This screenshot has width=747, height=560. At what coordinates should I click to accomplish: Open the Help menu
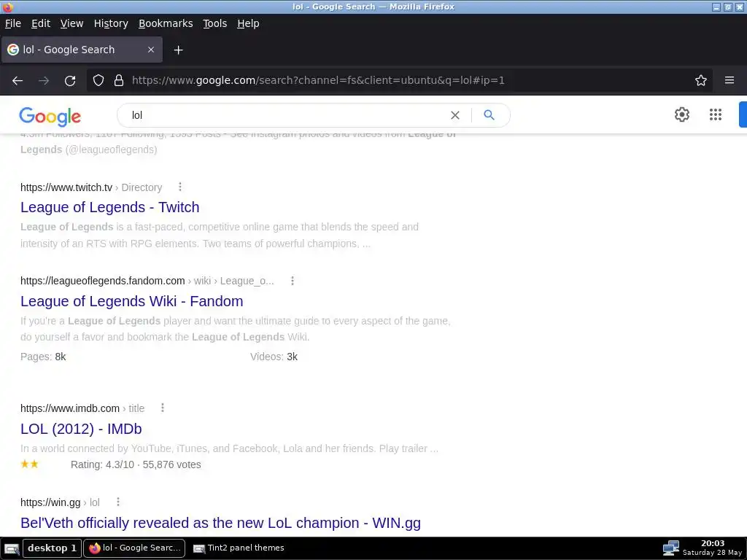248,23
